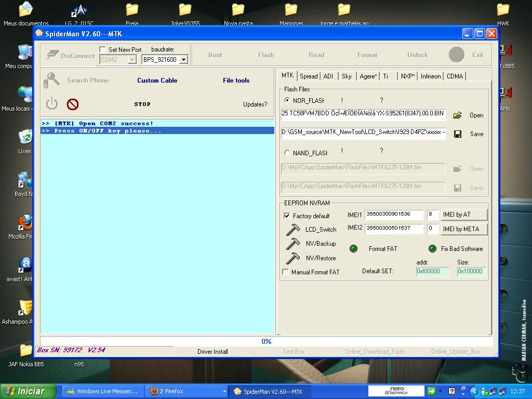Switch to the Spread tab
Screen dimensions: 532x399
[x=309, y=76]
